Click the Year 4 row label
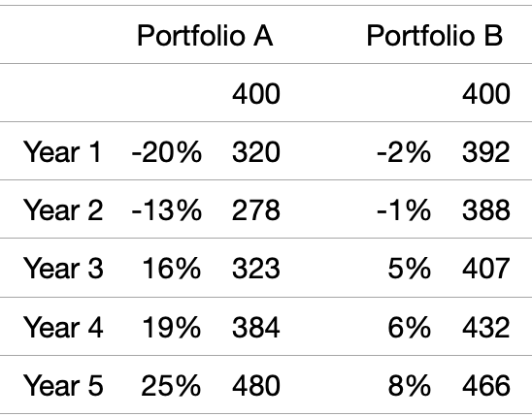532x417 pixels. click(63, 327)
